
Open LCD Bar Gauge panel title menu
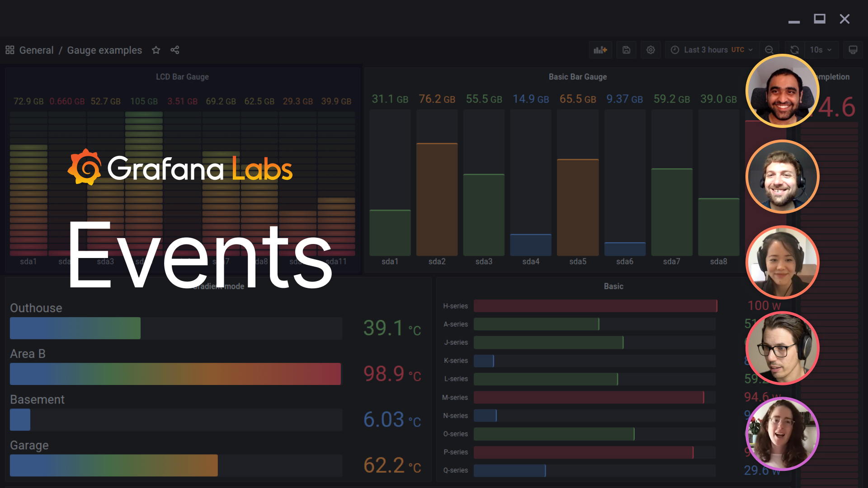tap(182, 77)
